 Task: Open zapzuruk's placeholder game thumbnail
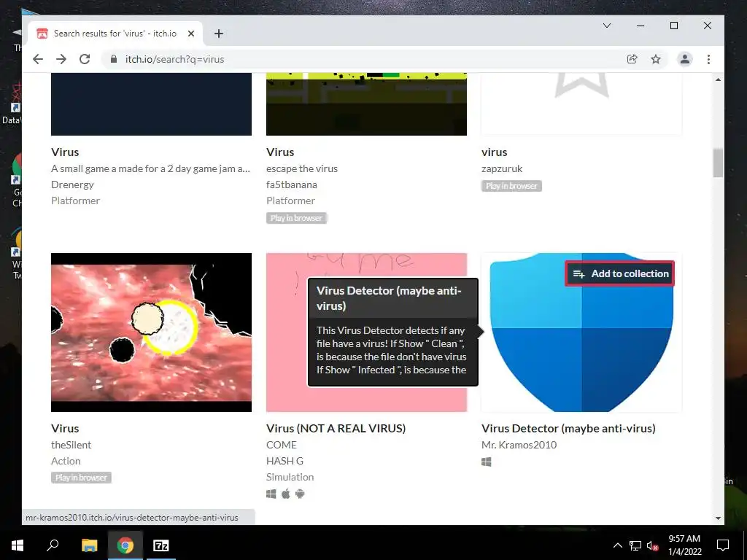tap(581, 104)
